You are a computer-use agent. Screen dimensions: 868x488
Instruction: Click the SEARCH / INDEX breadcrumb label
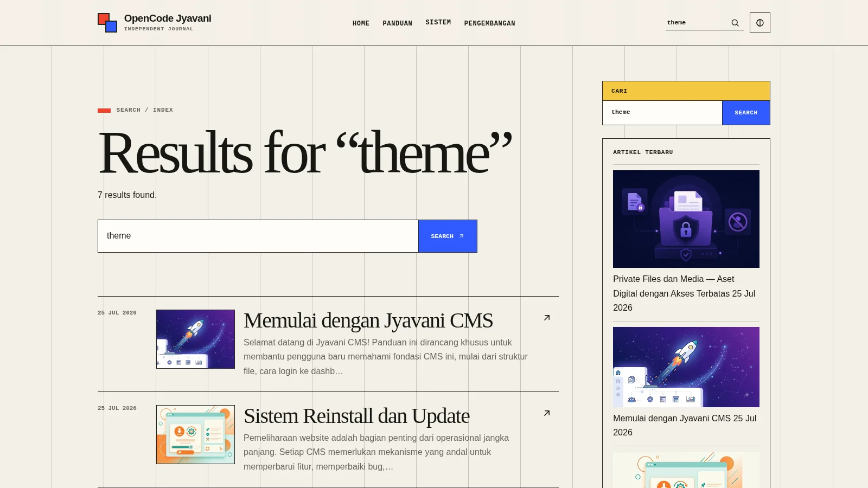pos(144,110)
